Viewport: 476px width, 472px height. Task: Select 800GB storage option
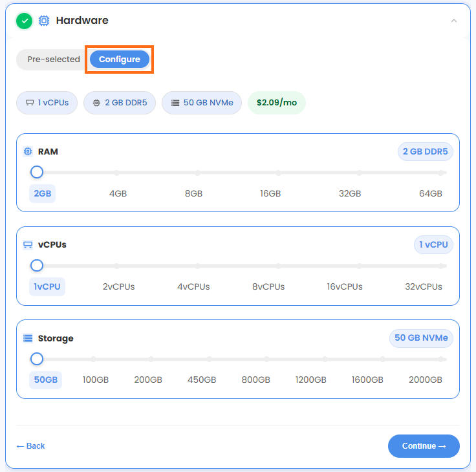[x=256, y=380]
